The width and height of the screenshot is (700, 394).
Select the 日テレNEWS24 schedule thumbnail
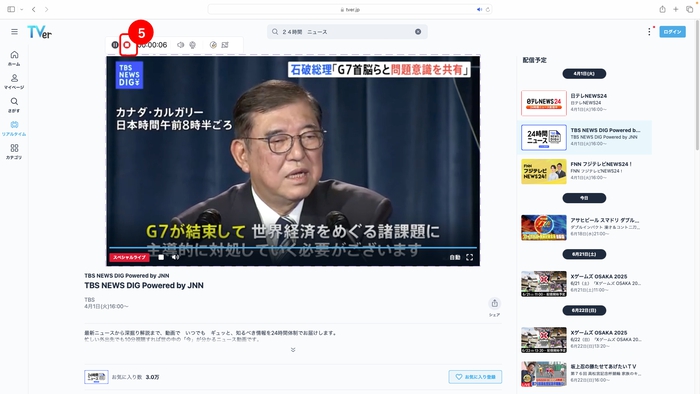(544, 103)
